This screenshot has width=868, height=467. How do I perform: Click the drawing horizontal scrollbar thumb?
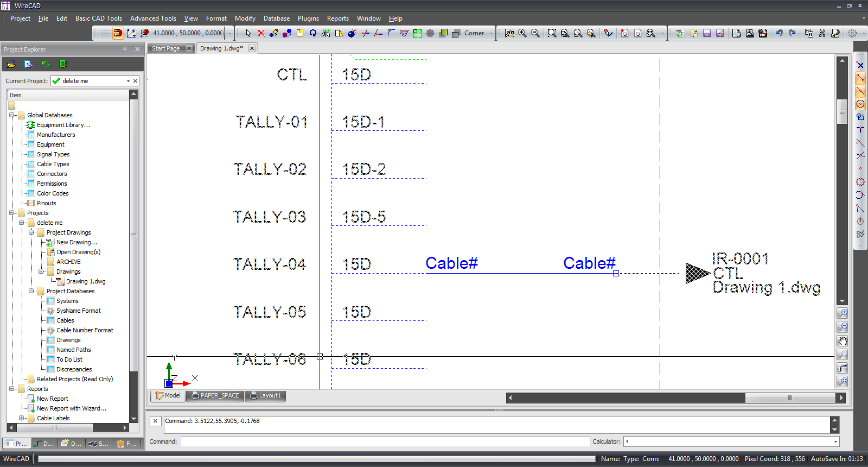coord(790,397)
